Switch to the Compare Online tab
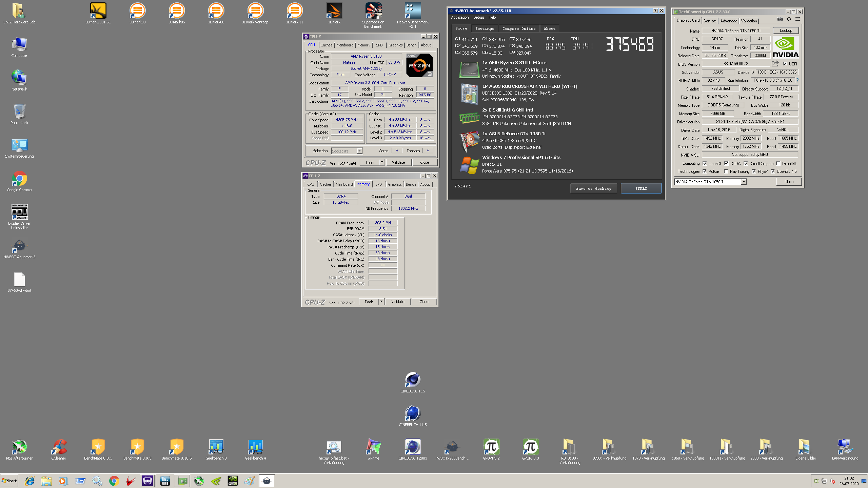Image resolution: width=868 pixels, height=488 pixels. coord(519,29)
